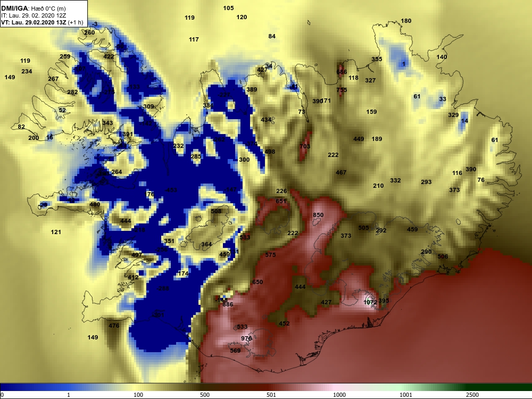Select the 452 value
This screenshot has width=532, height=399.
pyautogui.click(x=284, y=323)
